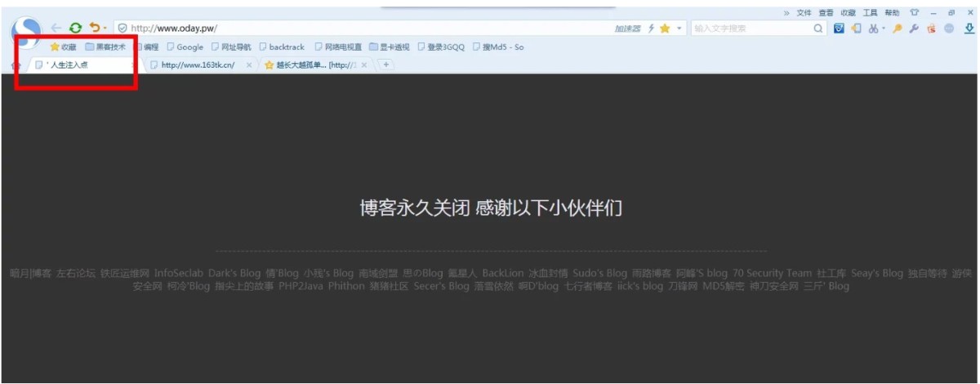980x384 pixels.
Task: Expand the address bar dropdown arrow
Action: 679,29
